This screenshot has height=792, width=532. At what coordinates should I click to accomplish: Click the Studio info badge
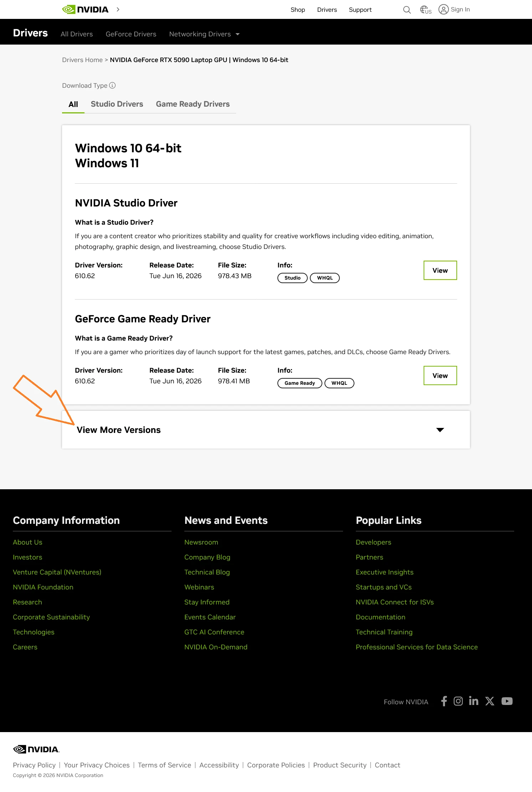(292, 278)
